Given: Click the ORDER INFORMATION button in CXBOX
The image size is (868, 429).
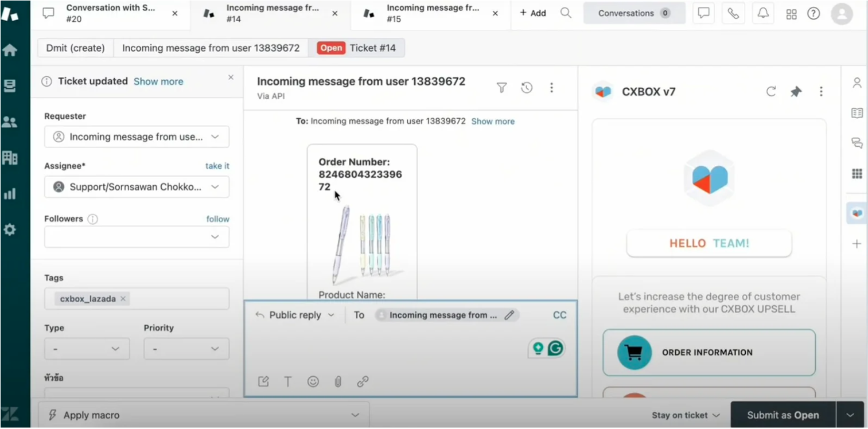Looking at the screenshot, I should (709, 353).
